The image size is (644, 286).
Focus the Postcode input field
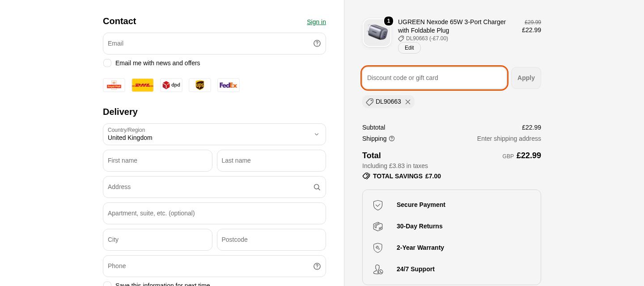point(271,240)
